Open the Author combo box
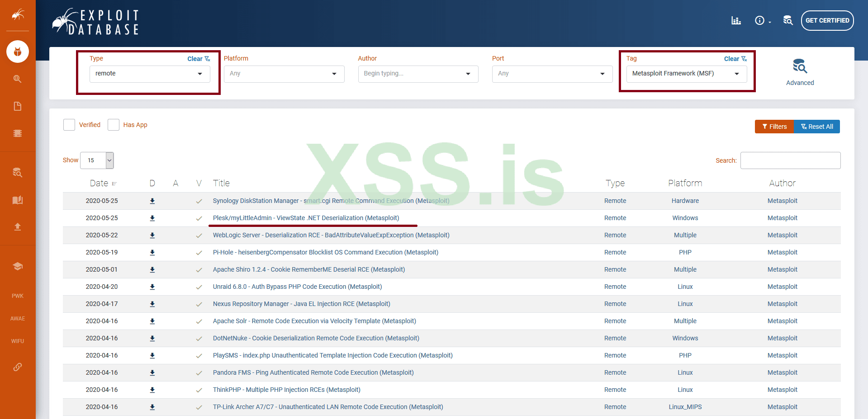Viewport: 868px width, 419px height. click(x=418, y=74)
